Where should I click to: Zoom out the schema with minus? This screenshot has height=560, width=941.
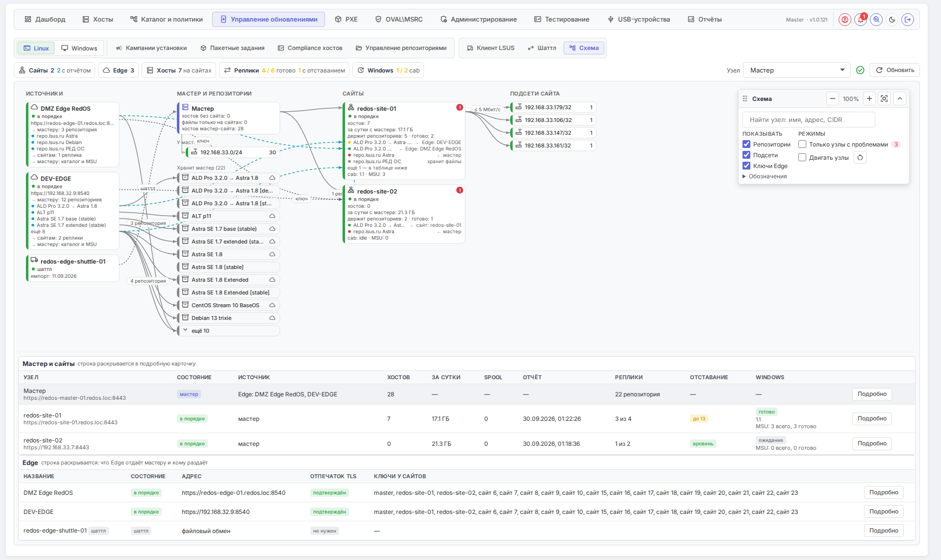[x=833, y=98]
